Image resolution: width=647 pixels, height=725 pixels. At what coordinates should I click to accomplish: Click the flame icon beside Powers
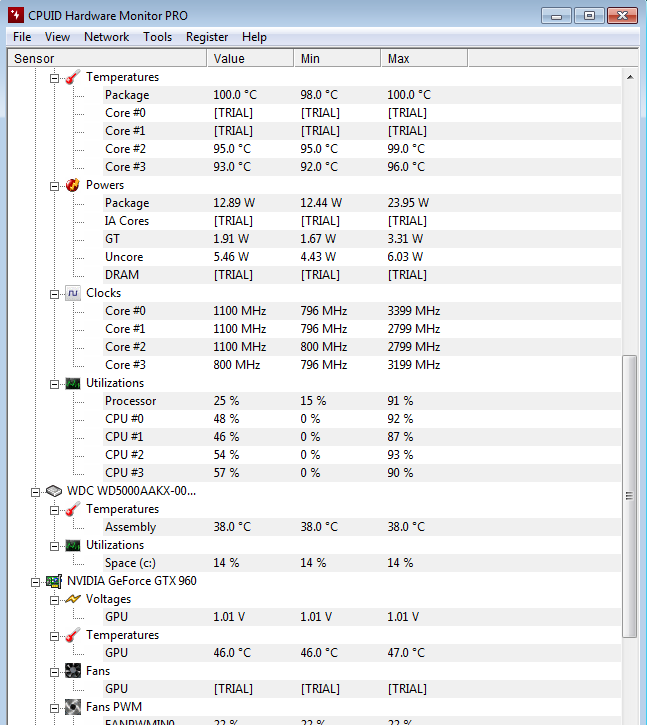(x=73, y=185)
